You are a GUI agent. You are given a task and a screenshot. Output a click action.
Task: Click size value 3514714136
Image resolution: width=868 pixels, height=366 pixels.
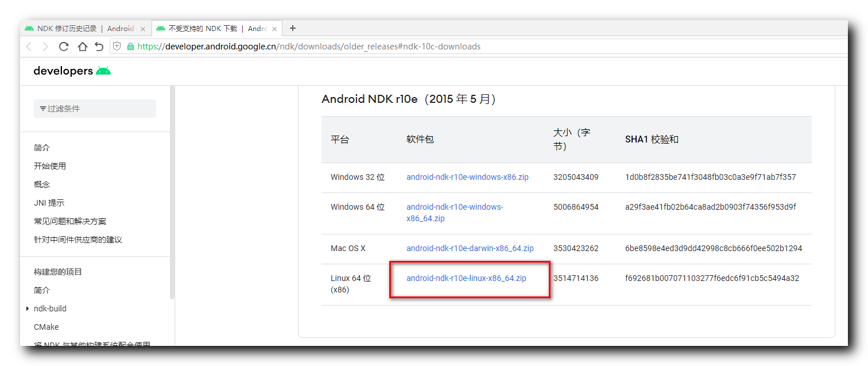576,278
